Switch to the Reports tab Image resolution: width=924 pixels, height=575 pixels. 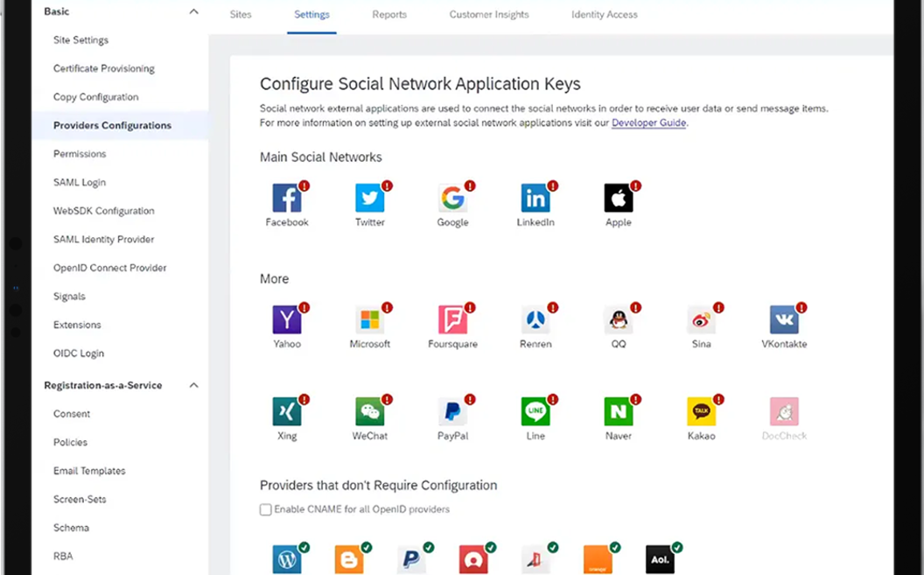point(389,15)
